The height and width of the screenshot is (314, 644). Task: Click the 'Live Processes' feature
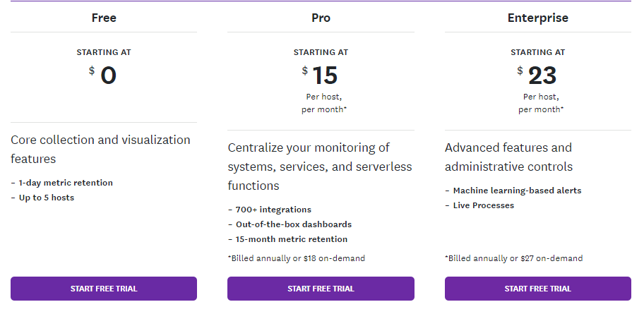483,205
